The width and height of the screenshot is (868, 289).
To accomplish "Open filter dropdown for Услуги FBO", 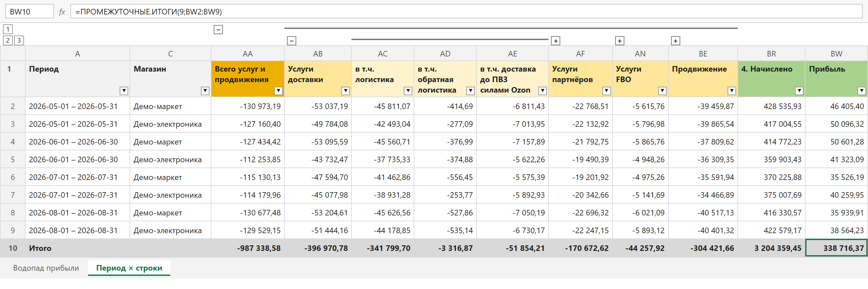I will point(663,91).
